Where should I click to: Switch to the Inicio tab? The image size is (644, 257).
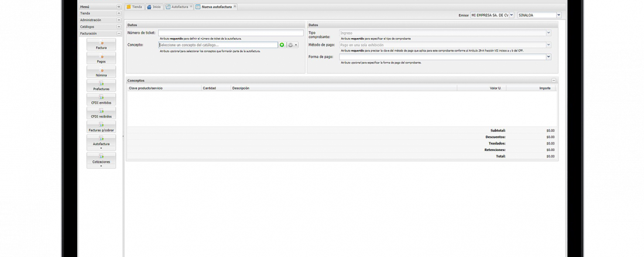point(153,6)
